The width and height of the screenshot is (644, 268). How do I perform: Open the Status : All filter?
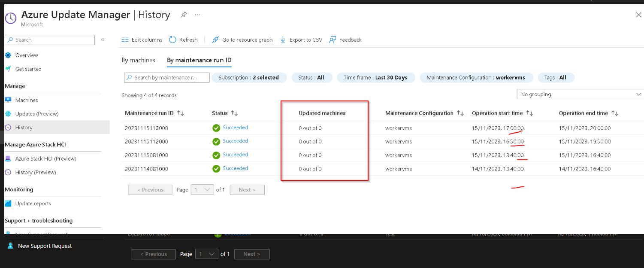coord(311,78)
